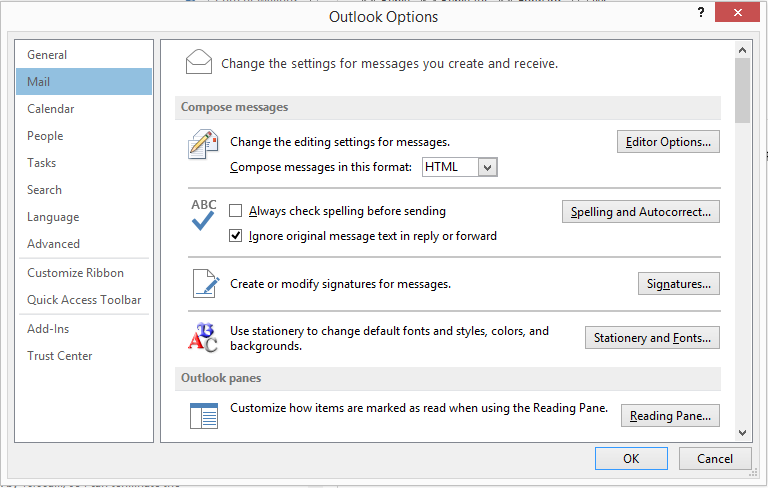Open the Compose messages format dropdown
Image resolution: width=768 pixels, height=488 pixels.
pos(488,167)
